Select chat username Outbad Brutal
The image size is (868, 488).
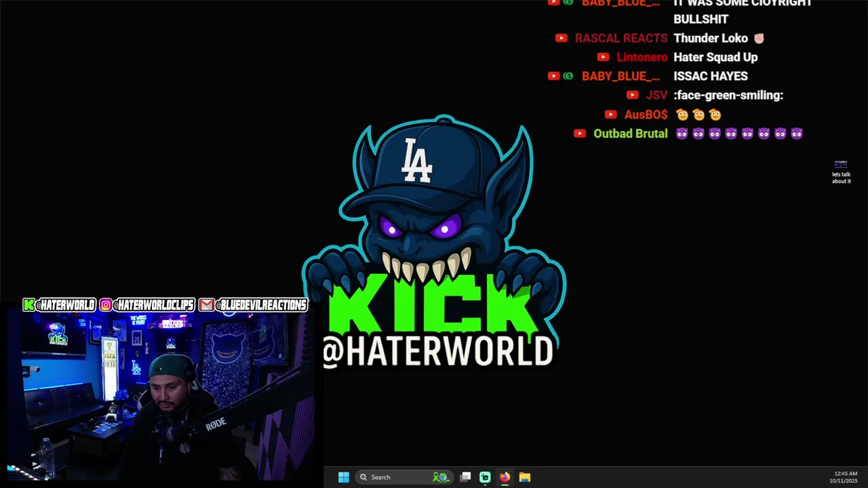tap(631, 134)
